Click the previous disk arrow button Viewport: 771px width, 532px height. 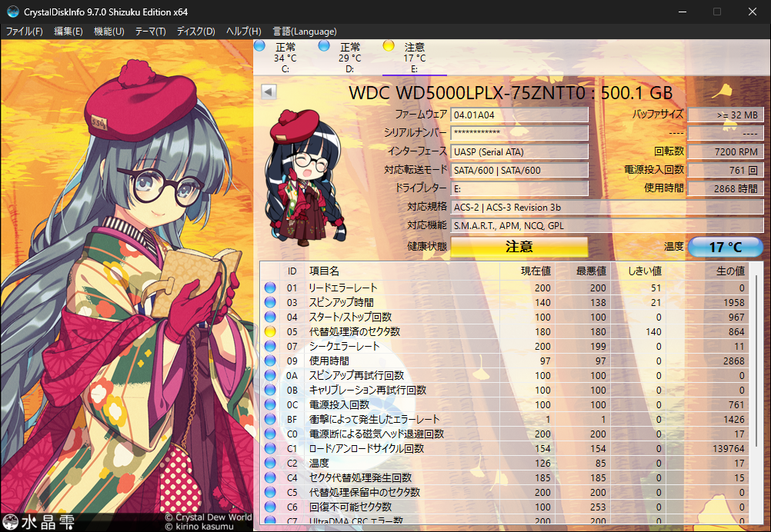coord(269,91)
